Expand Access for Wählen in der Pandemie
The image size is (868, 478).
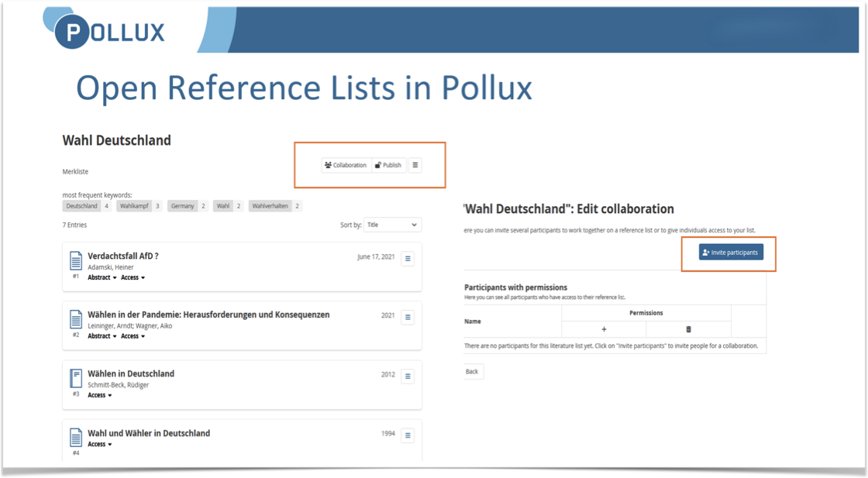(x=133, y=336)
